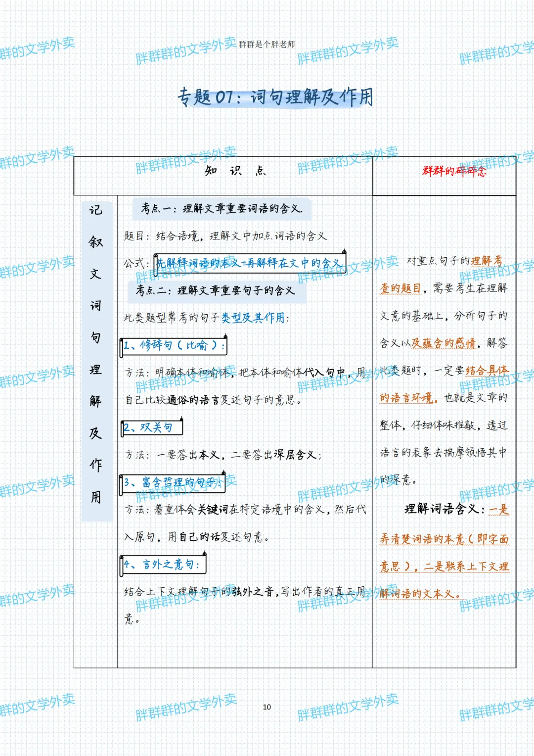The height and width of the screenshot is (756, 534).
Task: Select 考点二：理解文章重要句子的含义 heading
Action: point(215,290)
